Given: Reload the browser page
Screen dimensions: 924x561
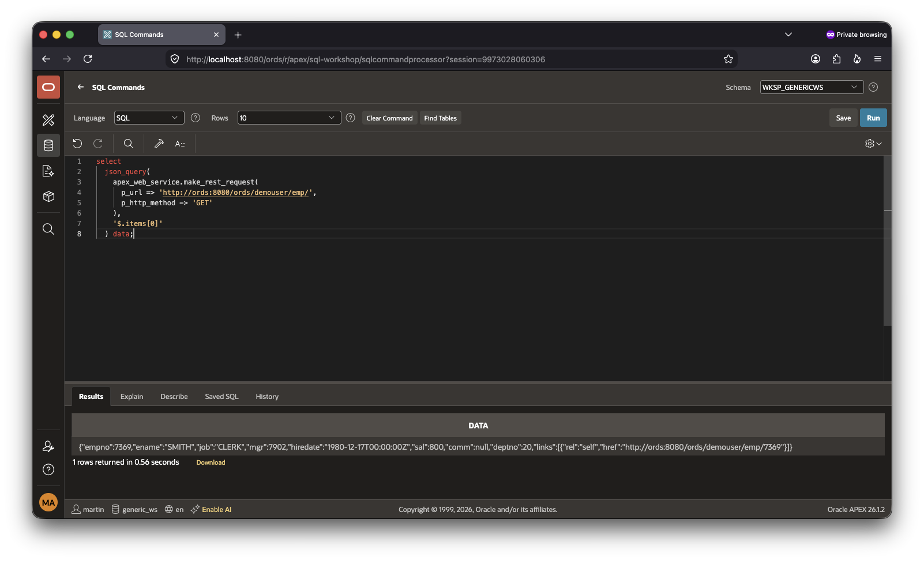Looking at the screenshot, I should (x=88, y=59).
